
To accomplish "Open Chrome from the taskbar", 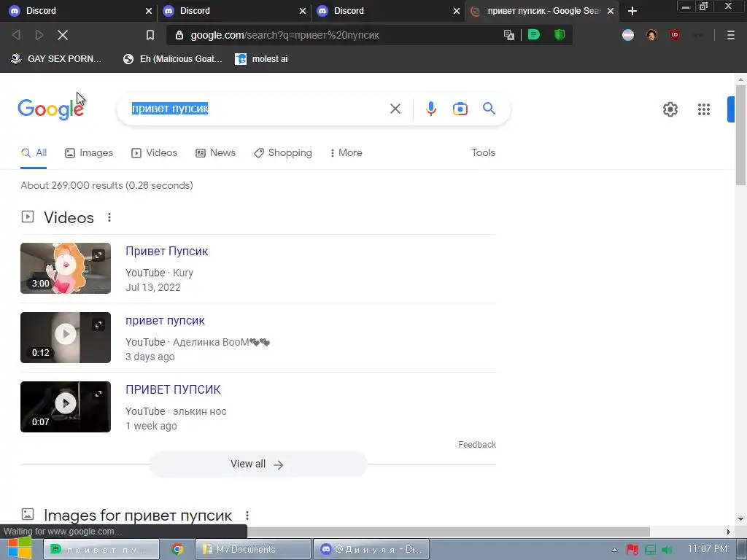I will pyautogui.click(x=177, y=549).
